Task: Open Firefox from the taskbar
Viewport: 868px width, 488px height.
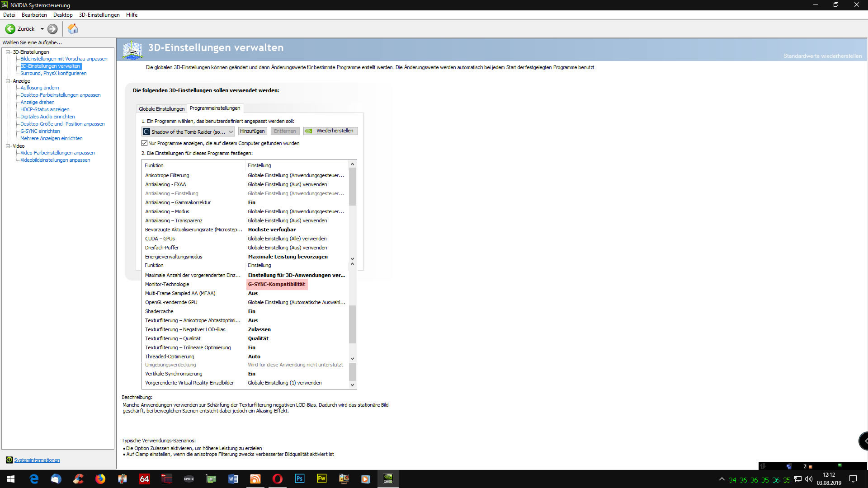Action: 100,479
